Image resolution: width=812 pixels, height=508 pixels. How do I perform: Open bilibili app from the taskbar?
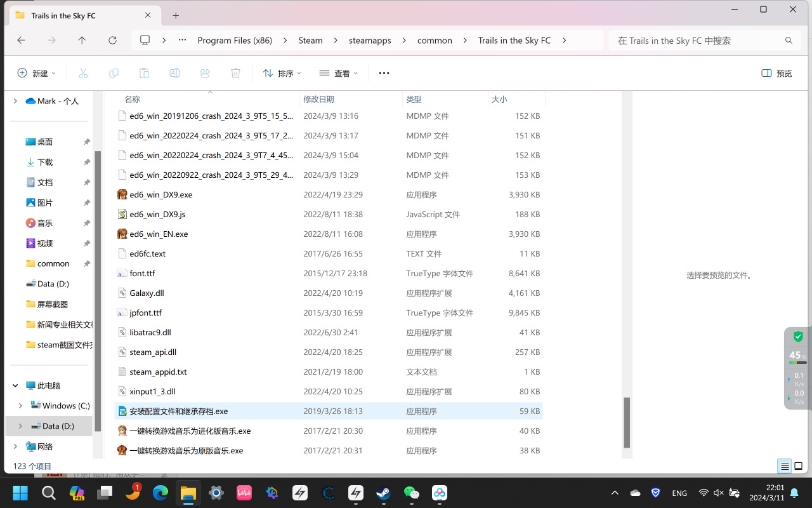[244, 492]
